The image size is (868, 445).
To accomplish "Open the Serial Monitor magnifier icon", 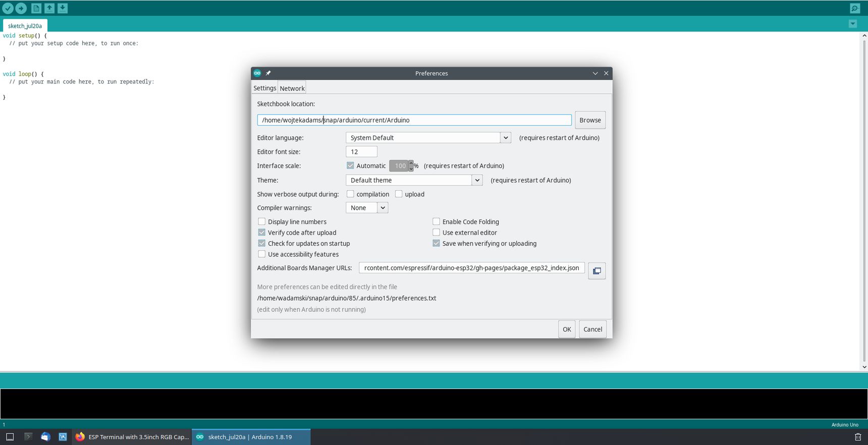I will point(855,8).
